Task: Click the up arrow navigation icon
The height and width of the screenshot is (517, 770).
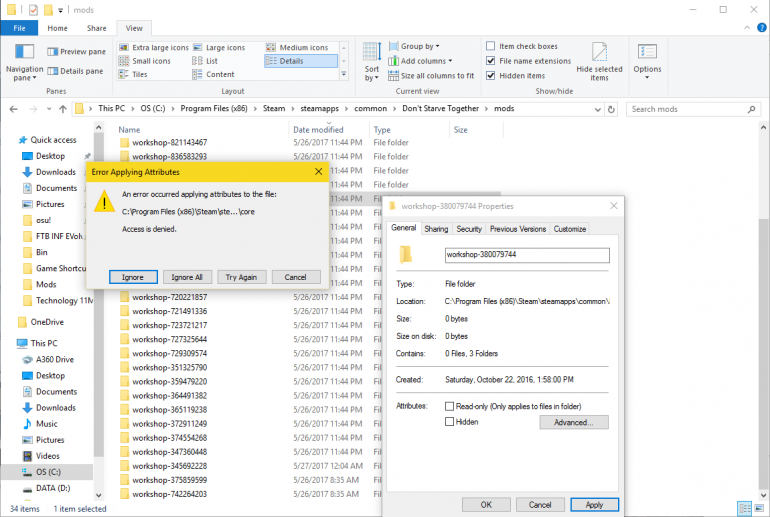Action: click(x=62, y=109)
